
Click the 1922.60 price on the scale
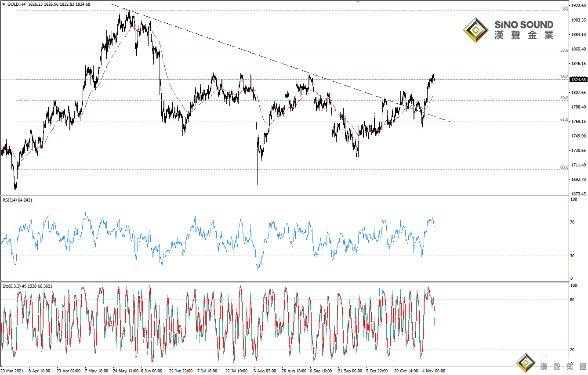(x=578, y=6)
